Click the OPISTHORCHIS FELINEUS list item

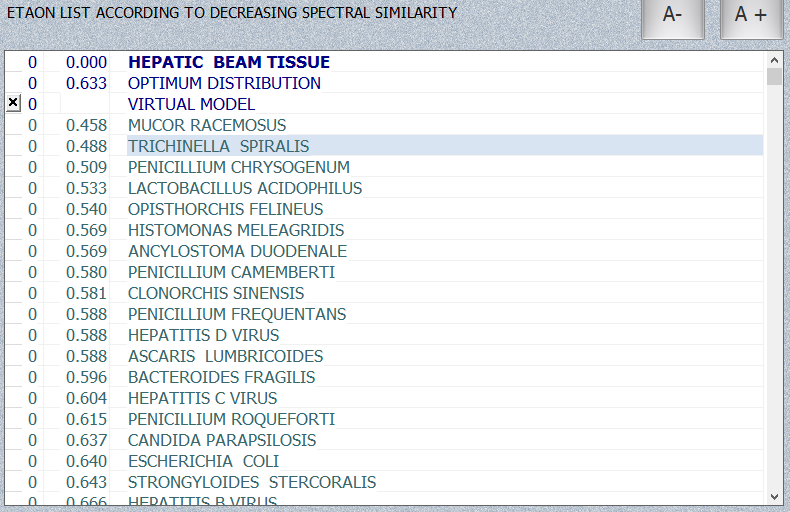(x=225, y=209)
